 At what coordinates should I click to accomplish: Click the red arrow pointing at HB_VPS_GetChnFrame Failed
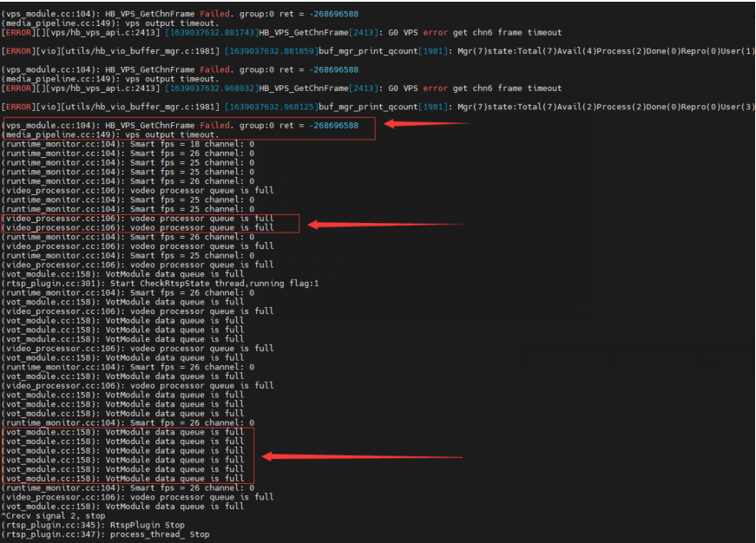tap(425, 124)
